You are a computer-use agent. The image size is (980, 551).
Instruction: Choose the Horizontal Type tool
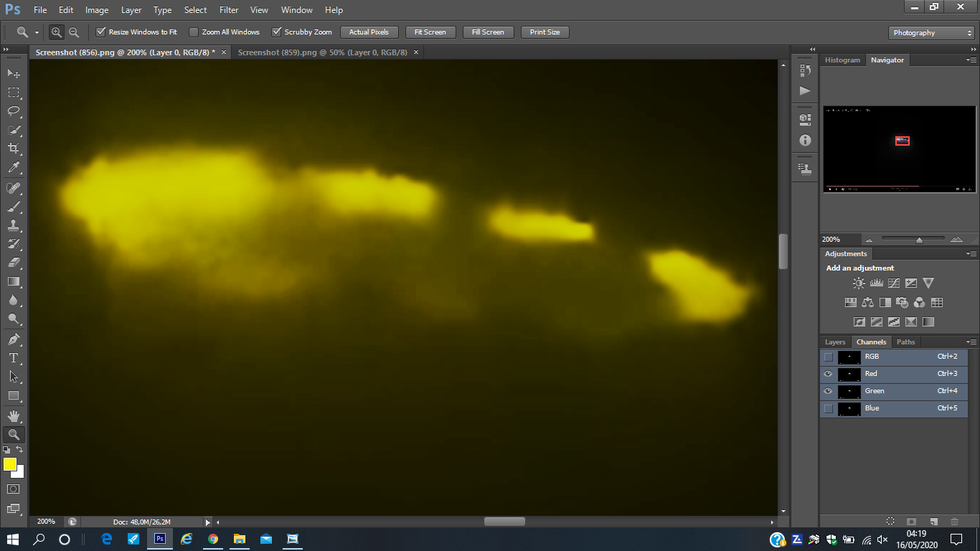[14, 357]
